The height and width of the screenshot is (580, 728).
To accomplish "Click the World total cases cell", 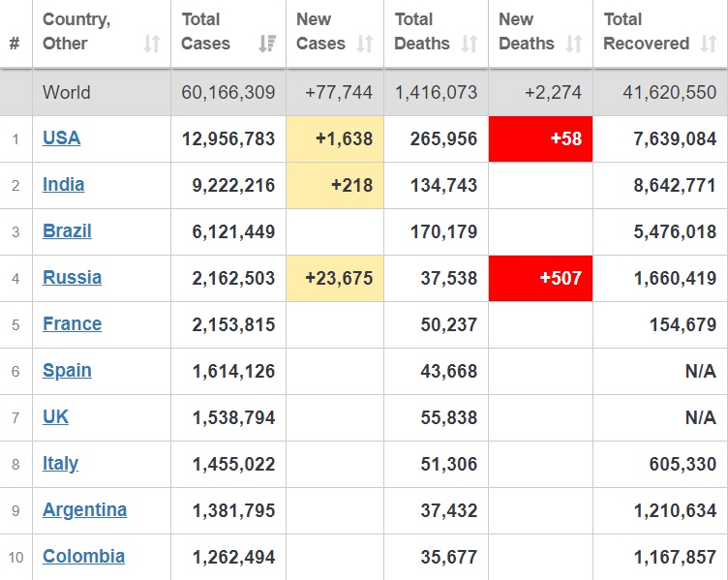I will (228, 93).
